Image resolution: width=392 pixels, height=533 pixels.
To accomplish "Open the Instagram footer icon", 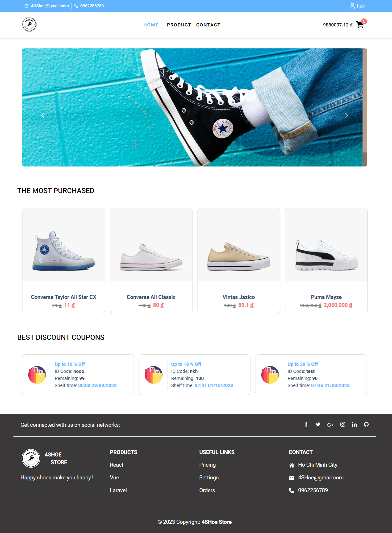I will point(343,424).
